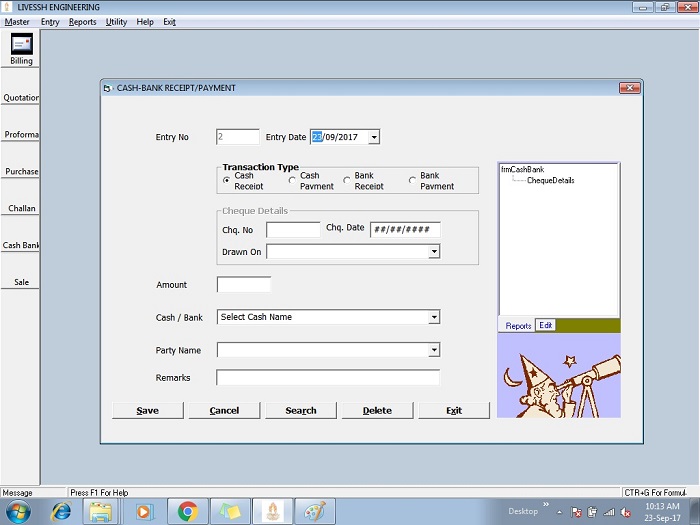The image size is (700, 525).
Task: Select frmCashBank tree node
Action: (522, 169)
